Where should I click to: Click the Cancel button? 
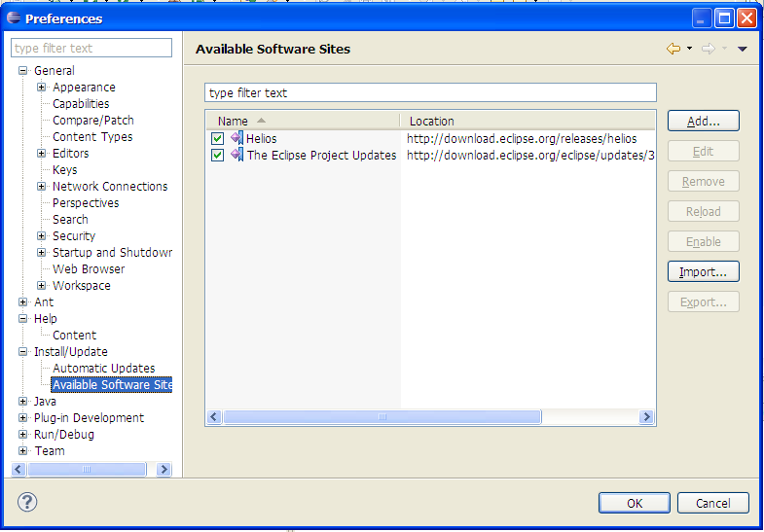[x=712, y=503]
